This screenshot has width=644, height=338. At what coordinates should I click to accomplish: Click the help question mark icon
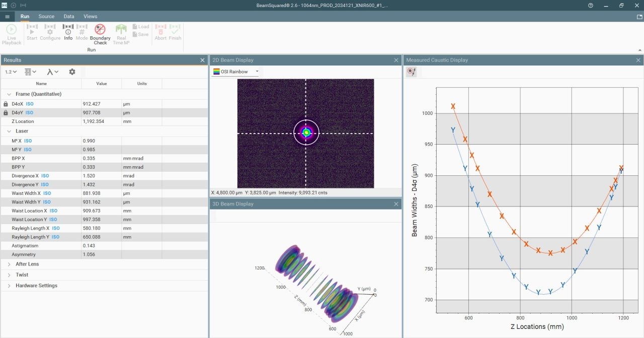click(x=591, y=5)
